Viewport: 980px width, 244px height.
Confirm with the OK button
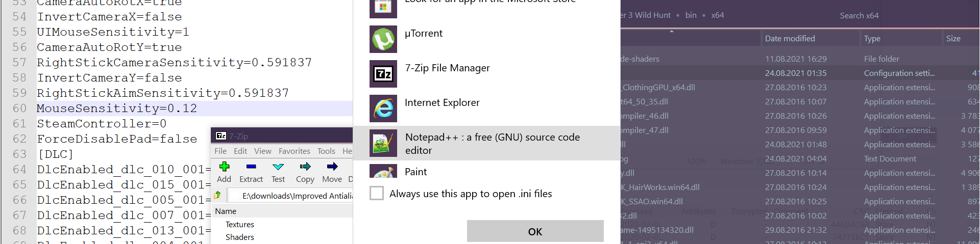pos(535,231)
